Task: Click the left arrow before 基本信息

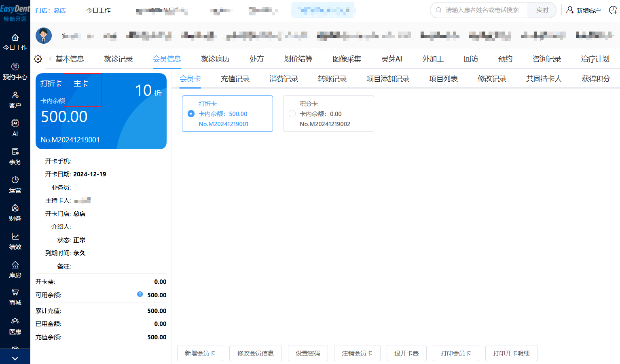Action: (50, 59)
